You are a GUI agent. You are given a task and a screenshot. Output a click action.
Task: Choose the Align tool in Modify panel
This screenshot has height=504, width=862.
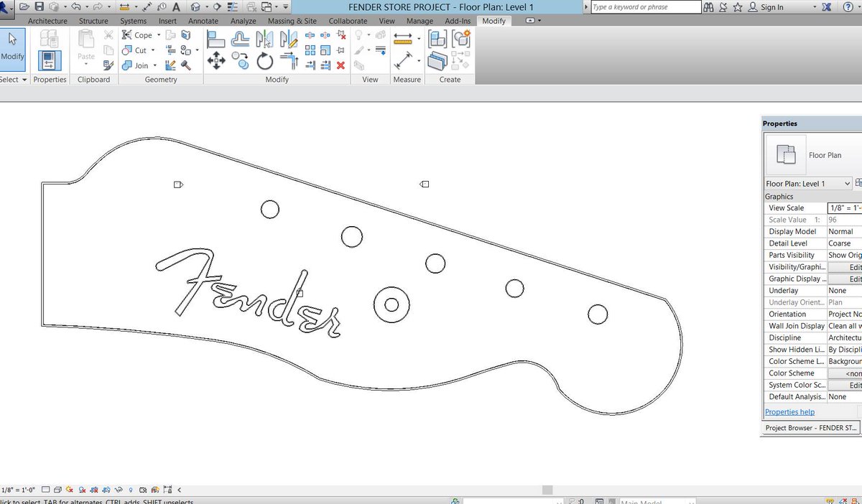coord(216,39)
